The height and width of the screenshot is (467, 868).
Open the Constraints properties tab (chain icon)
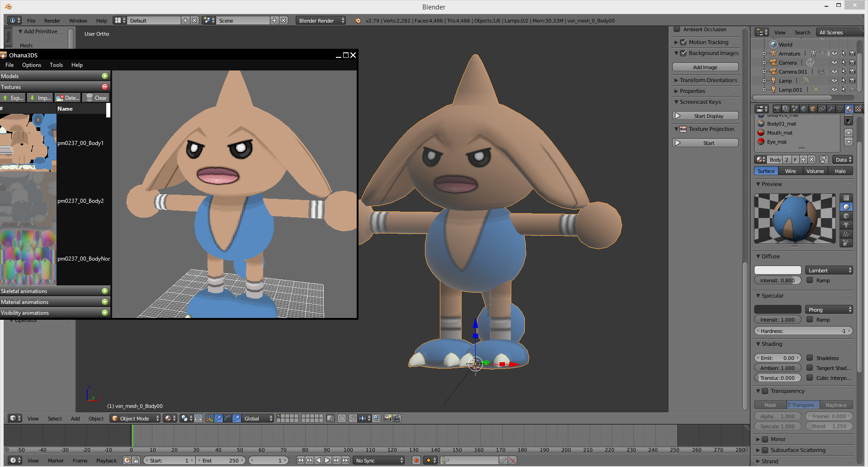(822, 109)
